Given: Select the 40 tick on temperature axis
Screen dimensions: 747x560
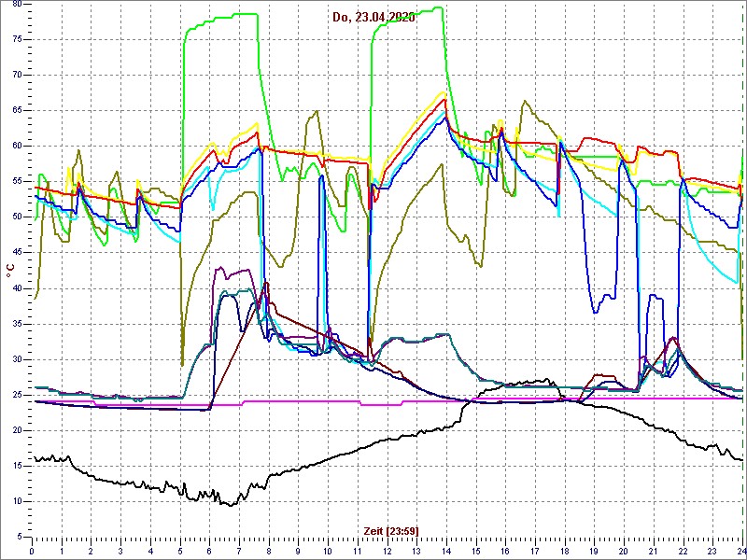Looking at the screenshot, I should (17, 288).
